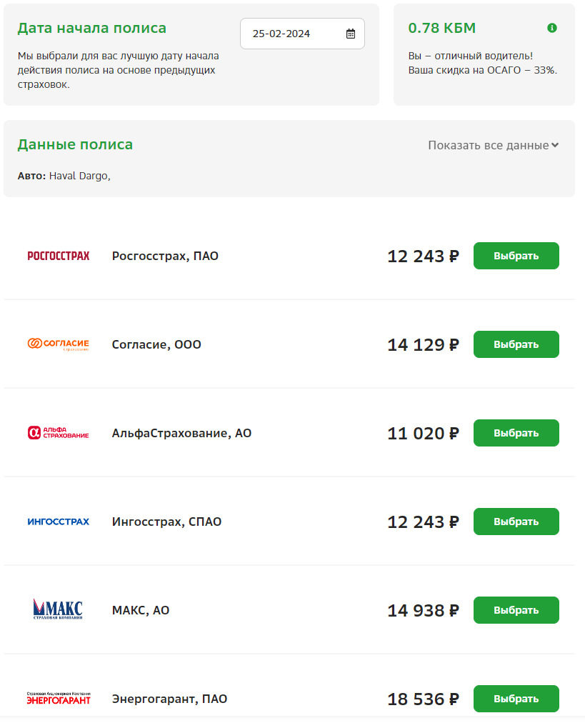This screenshot has height=728, width=585.
Task: Click the "Согласие, ООО" company name
Action: coord(156,344)
